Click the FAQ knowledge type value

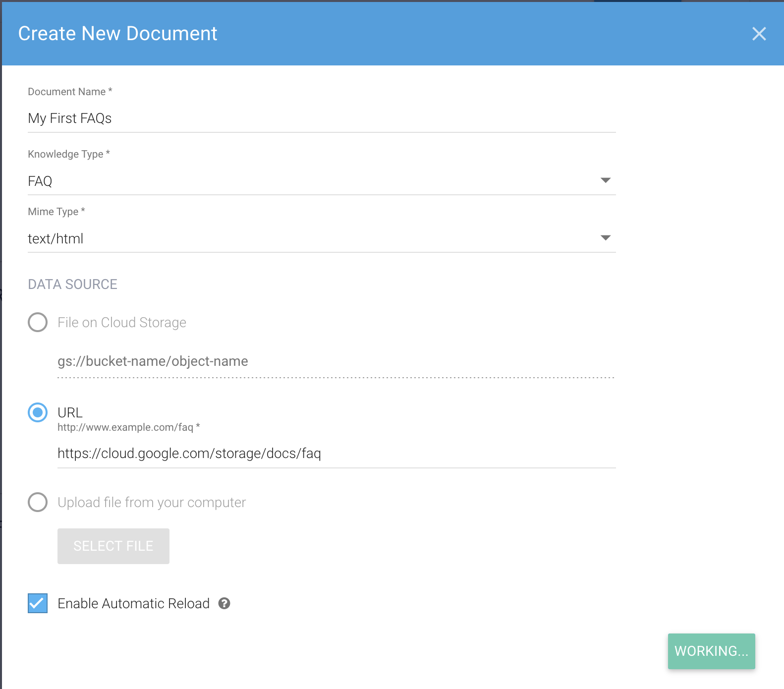point(41,181)
